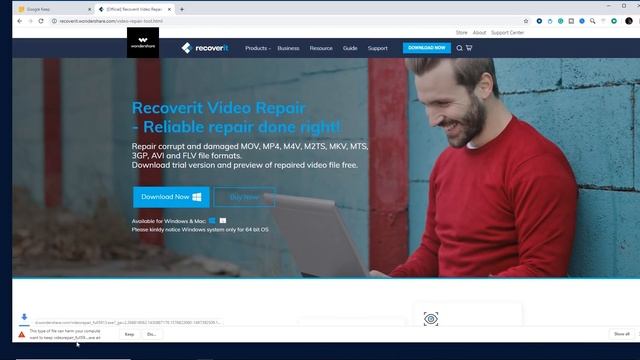The width and height of the screenshot is (640, 360).
Task: Click the address bar URL
Action: coord(111,21)
